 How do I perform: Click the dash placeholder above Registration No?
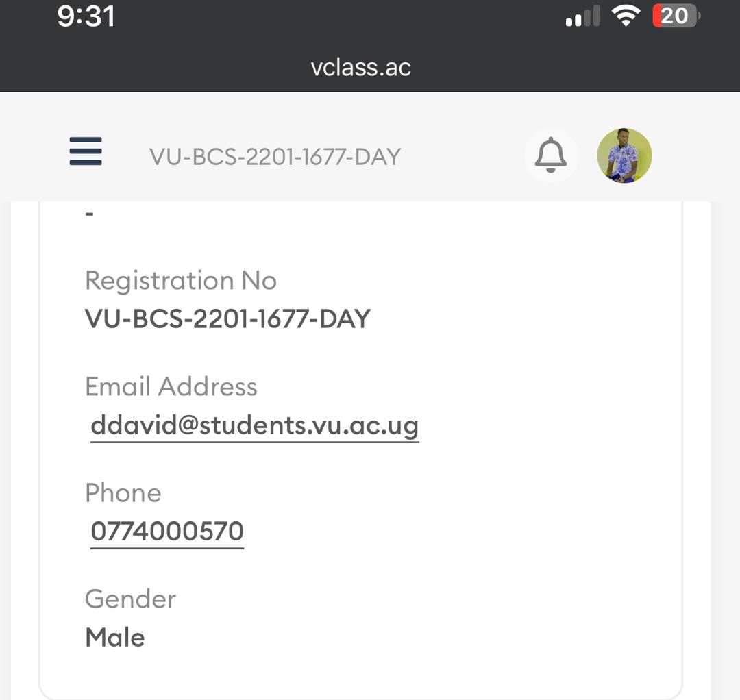(89, 214)
